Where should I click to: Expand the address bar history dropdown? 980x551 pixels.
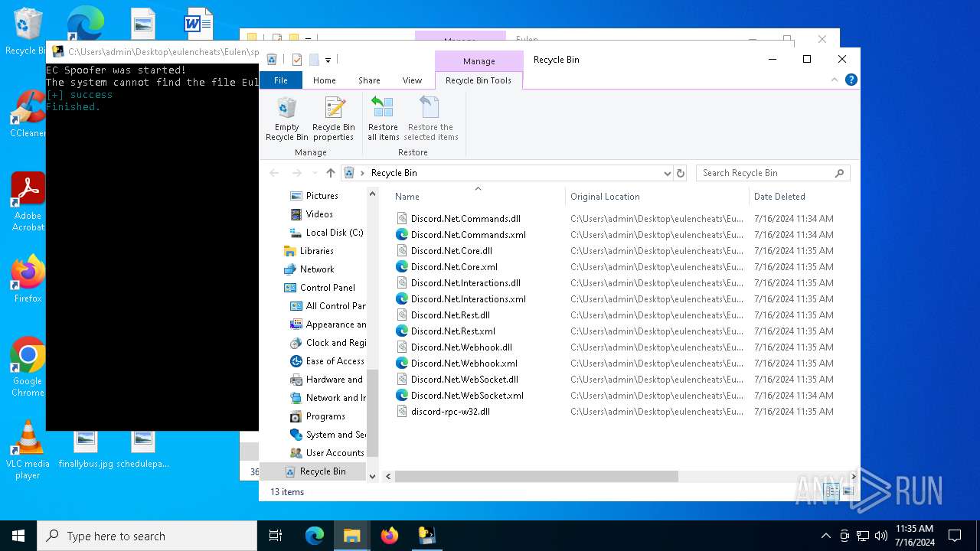667,173
